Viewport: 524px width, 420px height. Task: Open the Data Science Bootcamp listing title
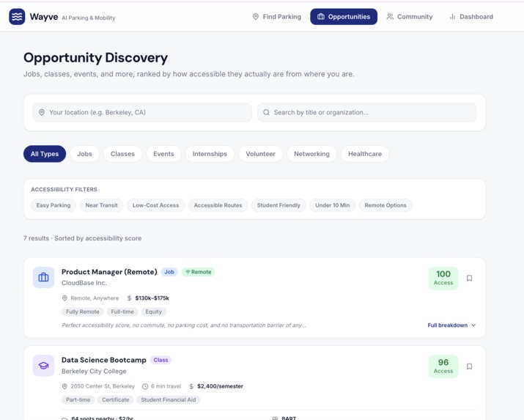click(104, 360)
